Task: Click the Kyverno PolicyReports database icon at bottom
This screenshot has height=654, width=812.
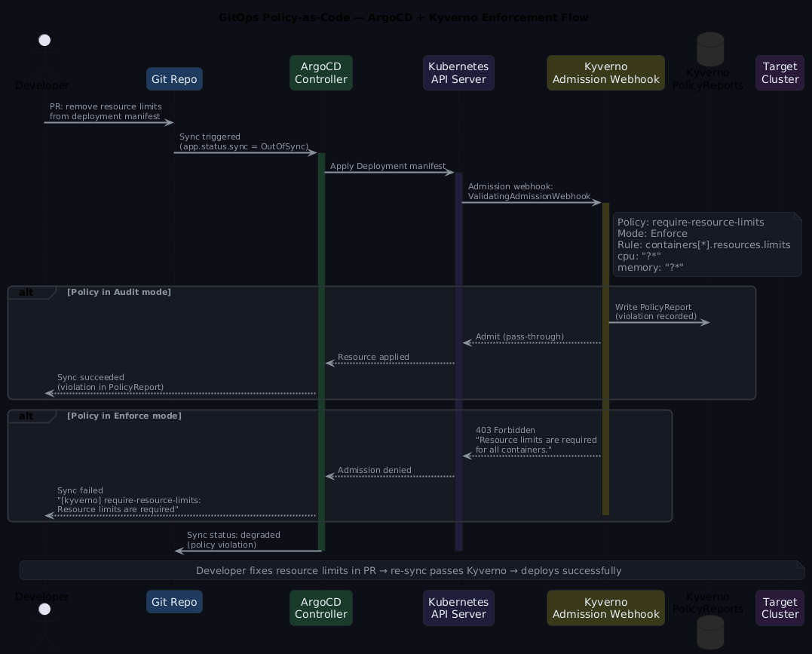Action: pyautogui.click(x=710, y=632)
